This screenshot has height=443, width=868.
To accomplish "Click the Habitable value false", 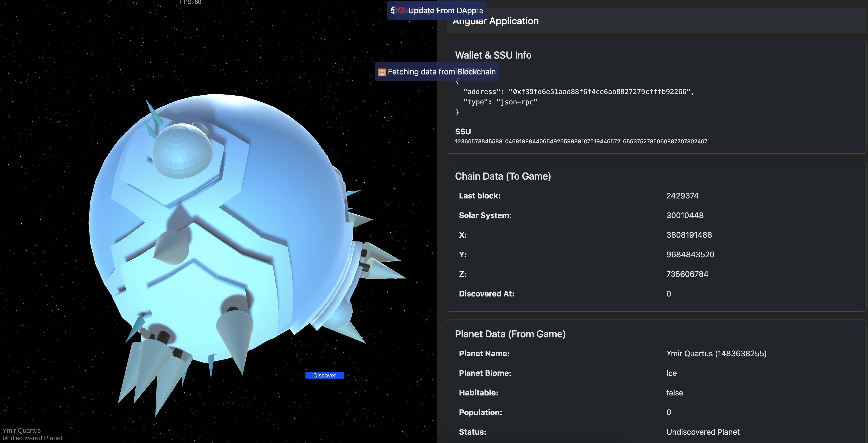I will (x=674, y=393).
